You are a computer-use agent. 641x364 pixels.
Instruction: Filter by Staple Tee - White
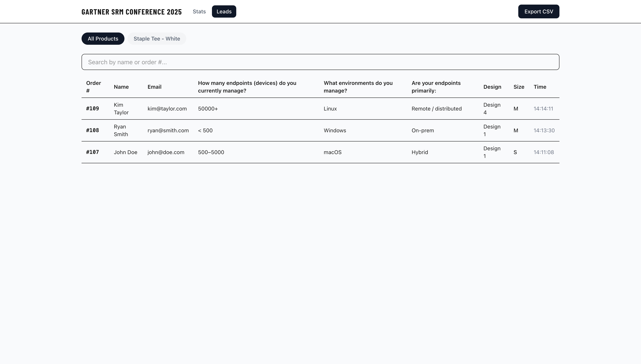157,39
